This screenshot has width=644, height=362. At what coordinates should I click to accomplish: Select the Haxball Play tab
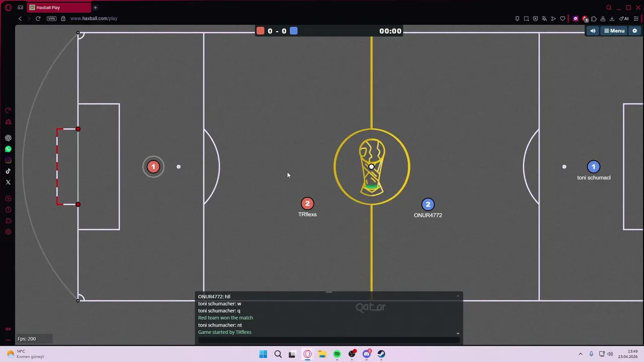click(58, 8)
